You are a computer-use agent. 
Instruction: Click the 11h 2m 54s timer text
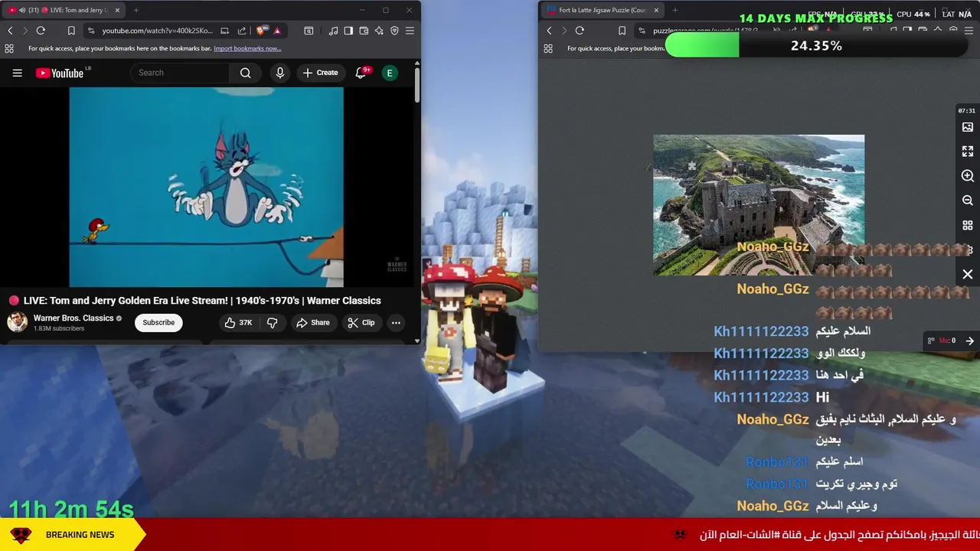pos(71,509)
